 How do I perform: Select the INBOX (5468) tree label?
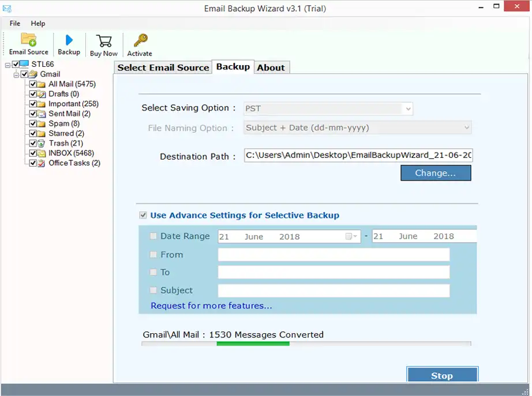coord(71,153)
